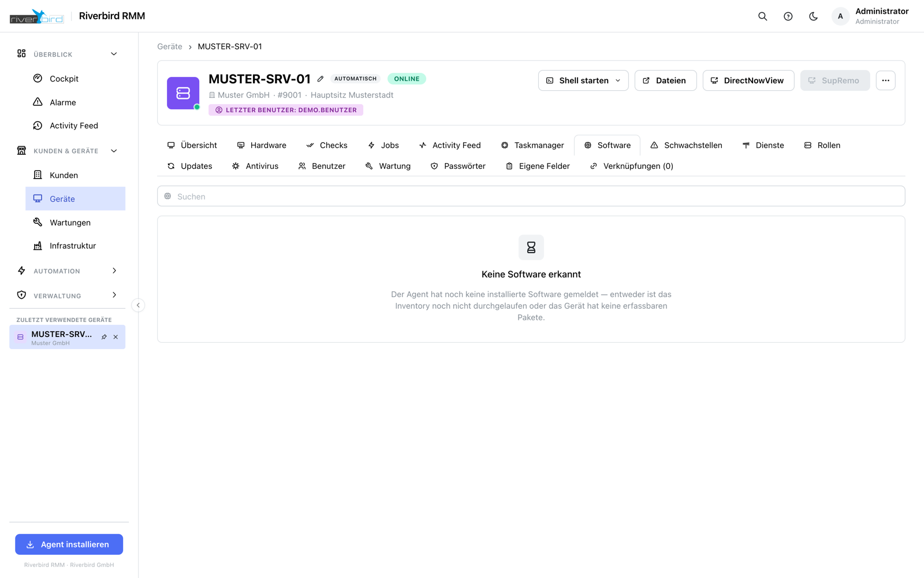
Task: Open the Rollen tab
Action: [822, 145]
